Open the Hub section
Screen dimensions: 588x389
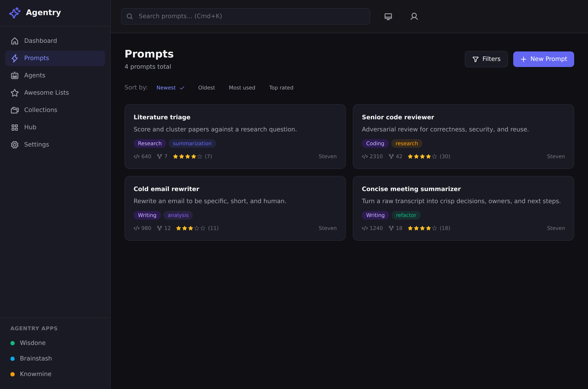click(x=55, y=128)
